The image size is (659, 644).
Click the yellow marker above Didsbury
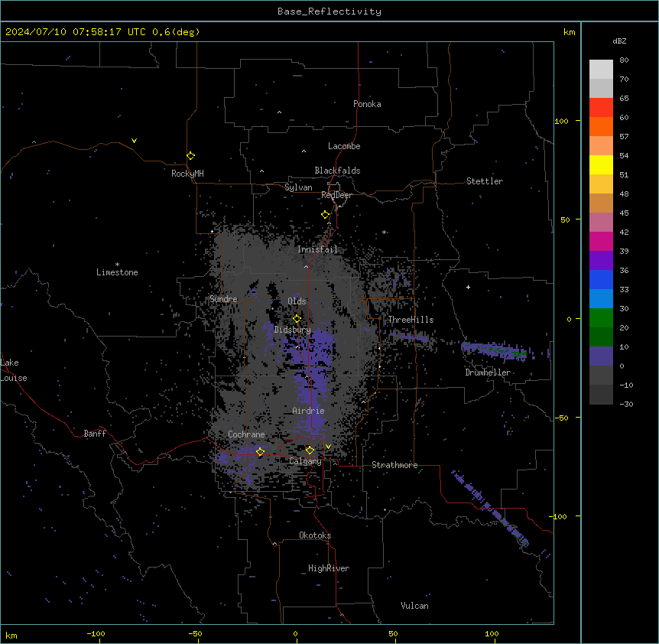tap(297, 318)
